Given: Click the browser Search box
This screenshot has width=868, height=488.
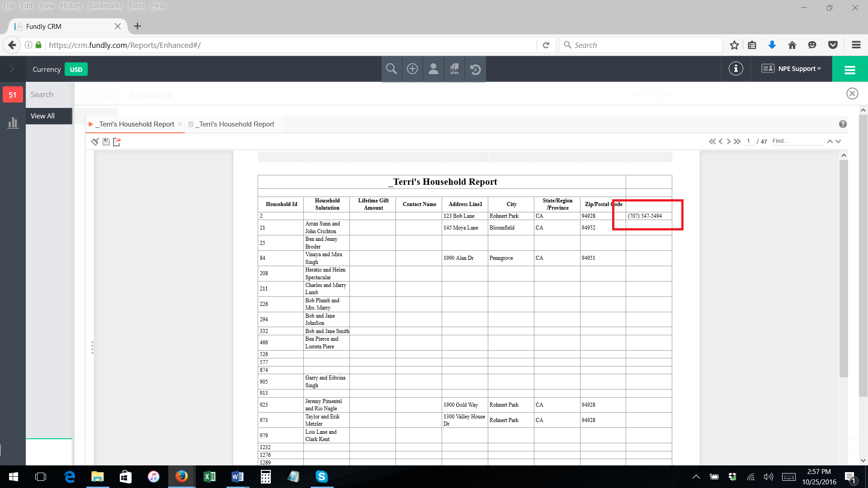Looking at the screenshot, I should (641, 45).
